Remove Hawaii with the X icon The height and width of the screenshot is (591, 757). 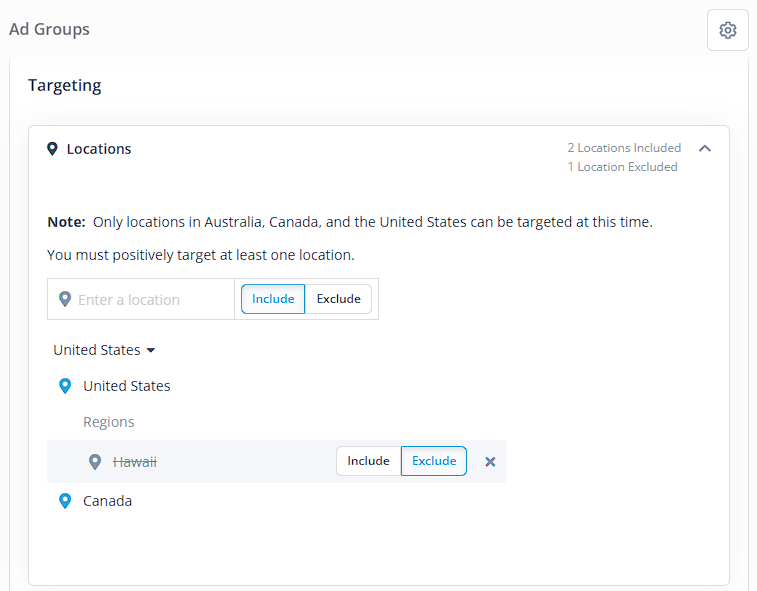click(490, 462)
